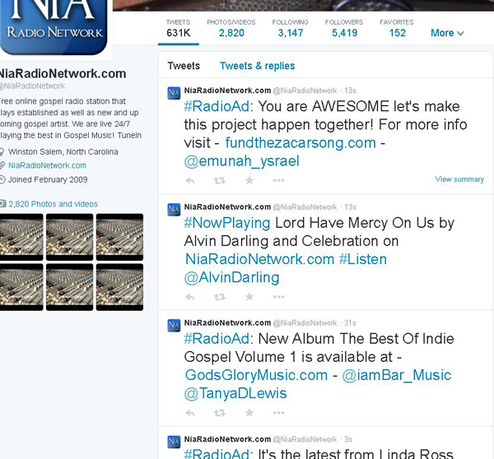Open NiaRadioNetwork.com website link in bio
Viewport: 494px width, 459px height.
[47, 165]
